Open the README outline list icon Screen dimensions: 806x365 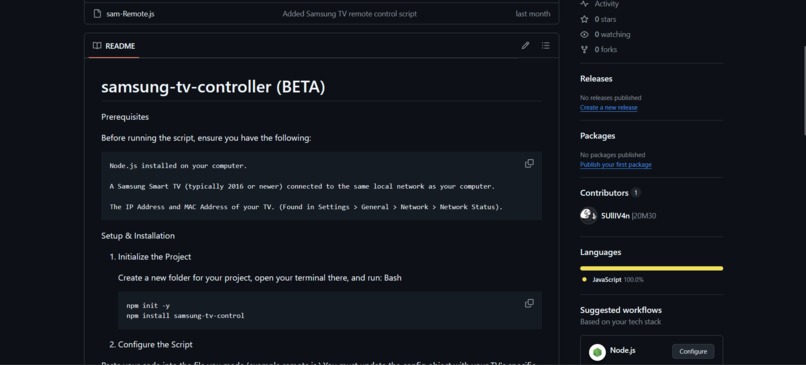545,46
